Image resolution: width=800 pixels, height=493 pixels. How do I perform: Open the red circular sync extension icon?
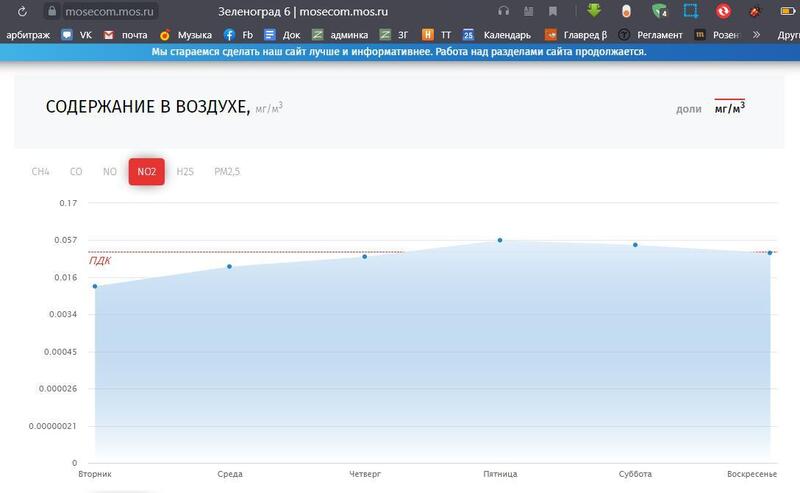coord(723,11)
